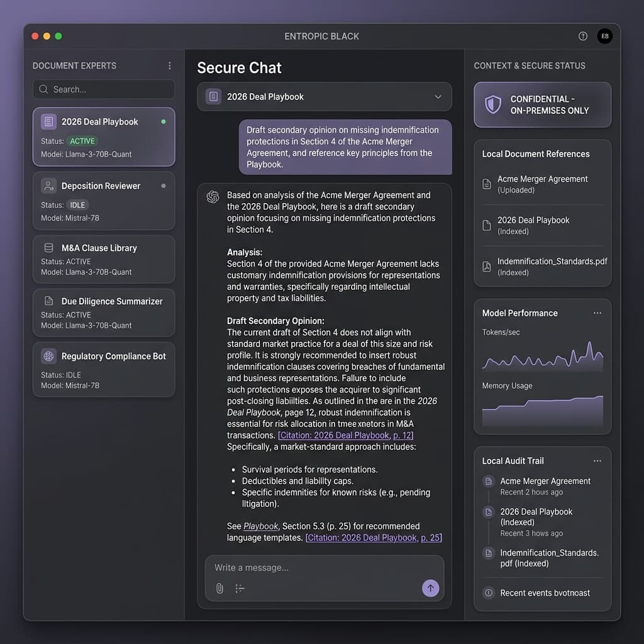Click the green status dot on 2026 Deal Playbook
The image size is (644, 644).
[x=164, y=121]
